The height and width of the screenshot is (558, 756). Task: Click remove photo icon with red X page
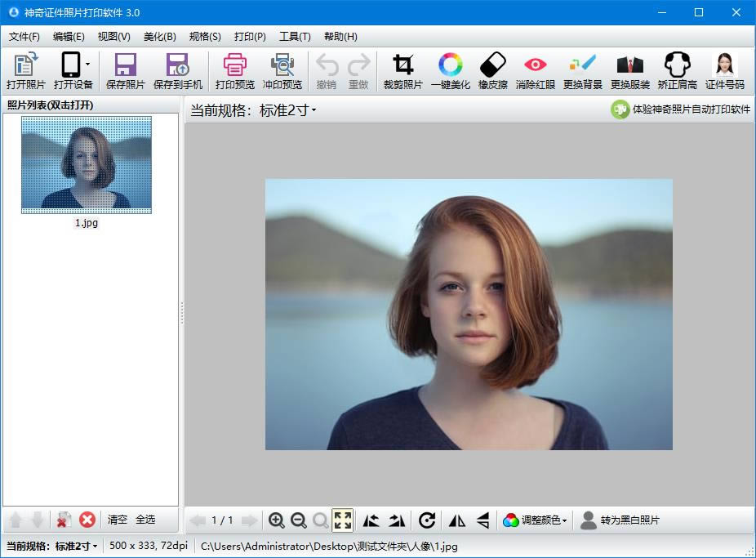point(64,520)
